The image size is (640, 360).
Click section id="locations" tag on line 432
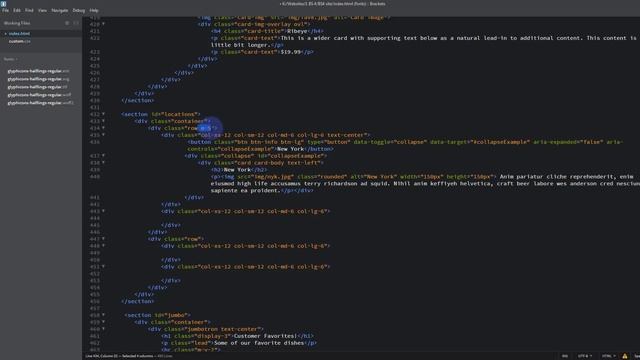click(x=161, y=114)
